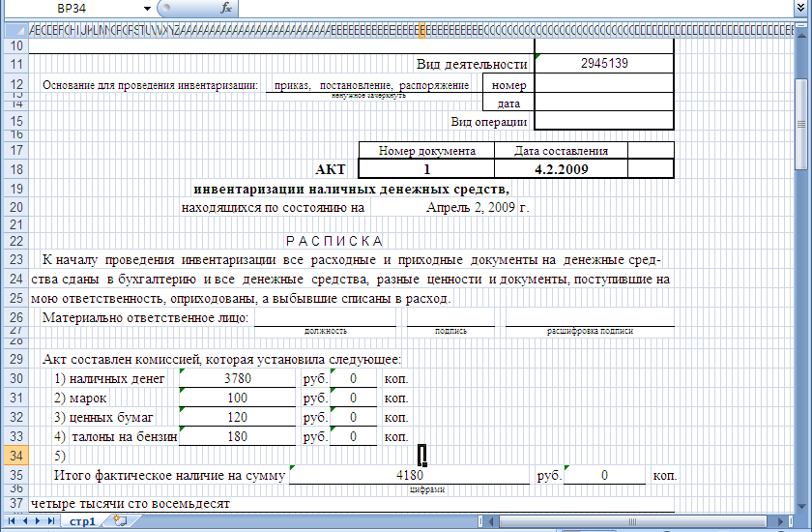Viewport: 812px width, 532px height.
Task: Select row header 30
Action: pos(16,378)
